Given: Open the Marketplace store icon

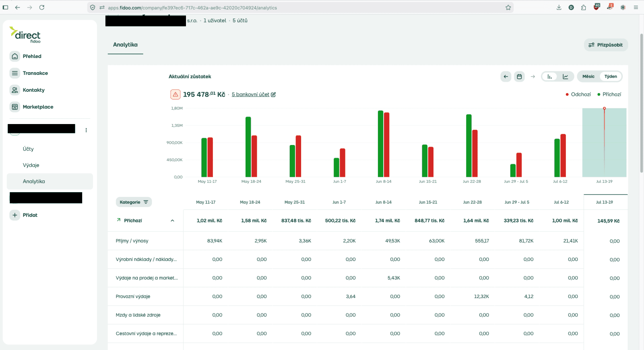Looking at the screenshot, I should point(15,107).
